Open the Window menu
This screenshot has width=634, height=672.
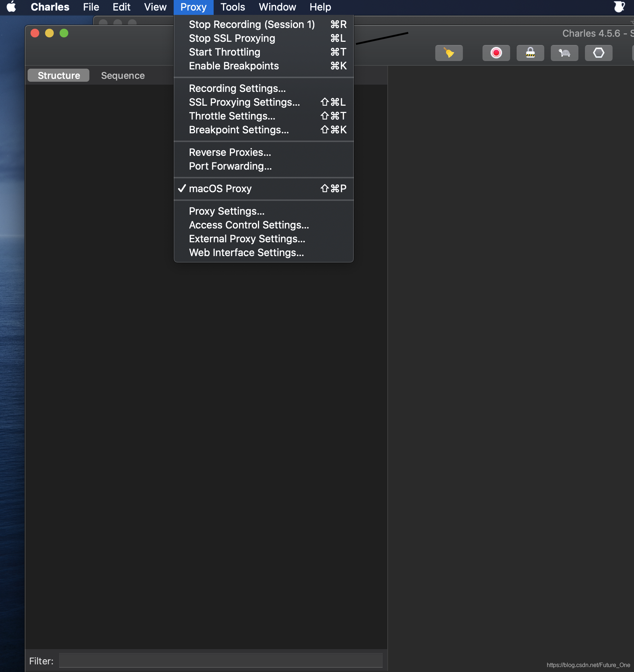click(277, 7)
